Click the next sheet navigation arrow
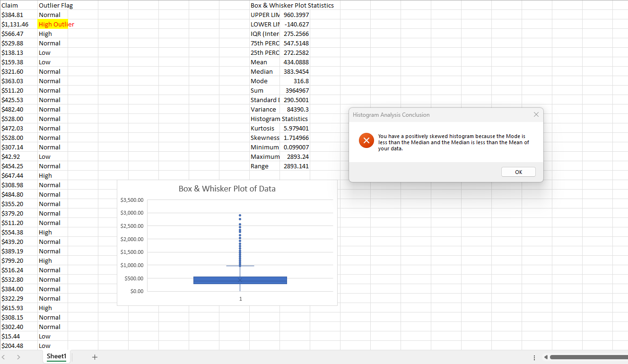 click(18, 357)
